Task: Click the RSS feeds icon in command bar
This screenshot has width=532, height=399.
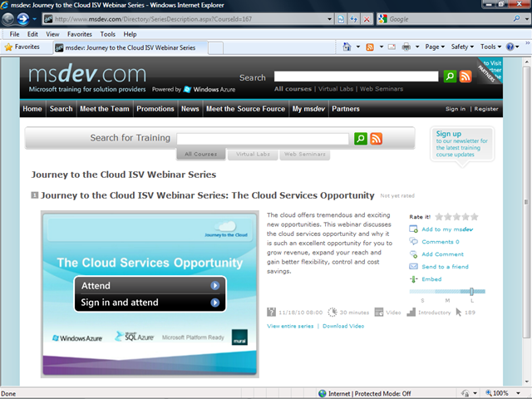Action: 370,47
